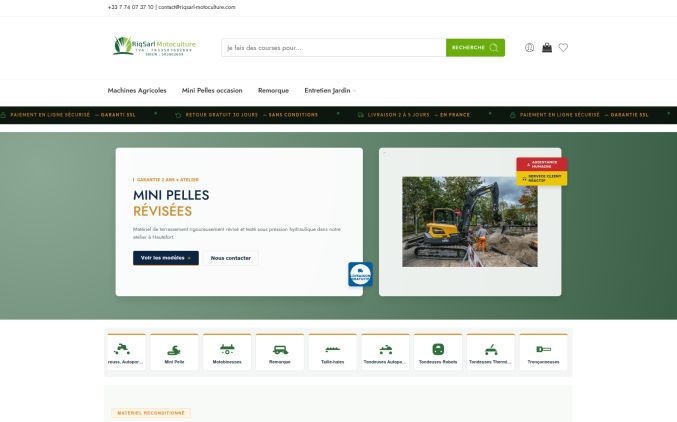The image size is (677, 422).
Task: Open the wishlist heart icon
Action: click(x=563, y=48)
